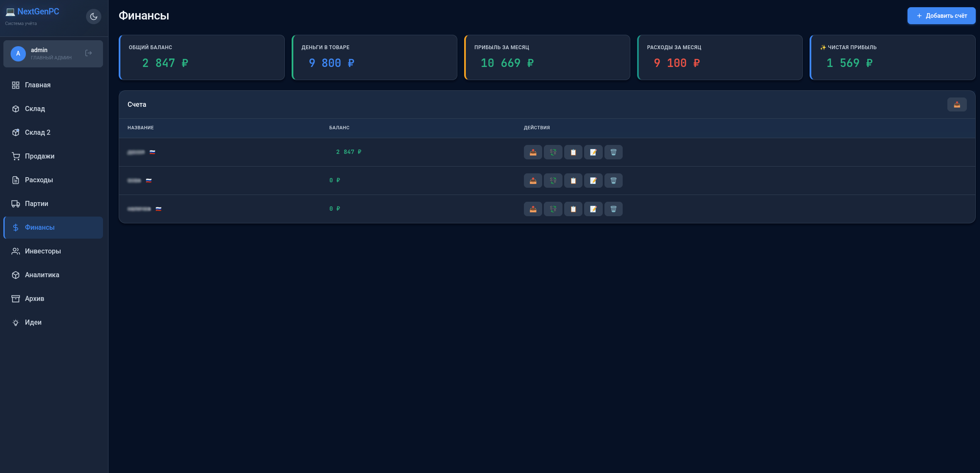The image size is (980, 473).
Task: Open the Главная sidebar page
Action: pyautogui.click(x=53, y=85)
